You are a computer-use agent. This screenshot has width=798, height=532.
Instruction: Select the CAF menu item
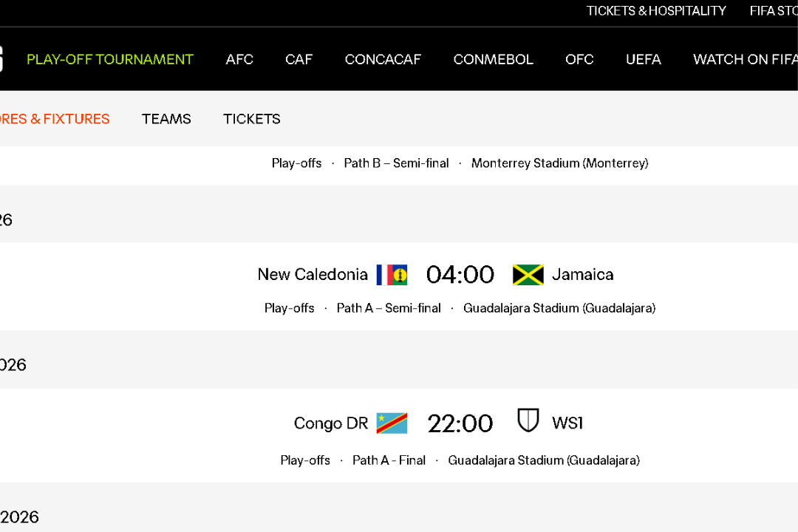[299, 60]
